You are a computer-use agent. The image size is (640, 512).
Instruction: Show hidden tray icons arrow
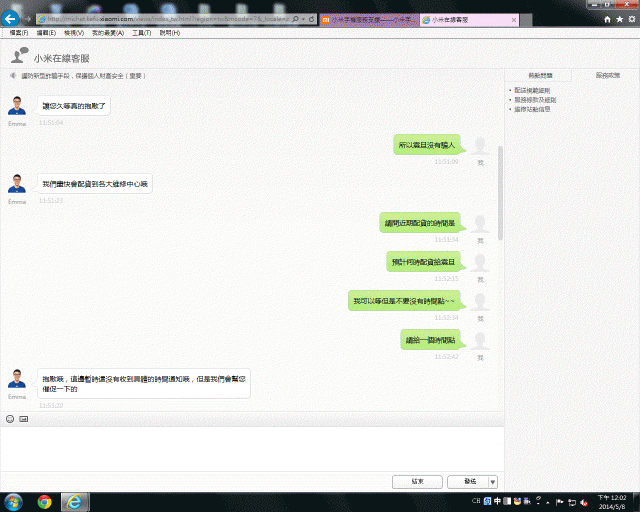(x=548, y=502)
